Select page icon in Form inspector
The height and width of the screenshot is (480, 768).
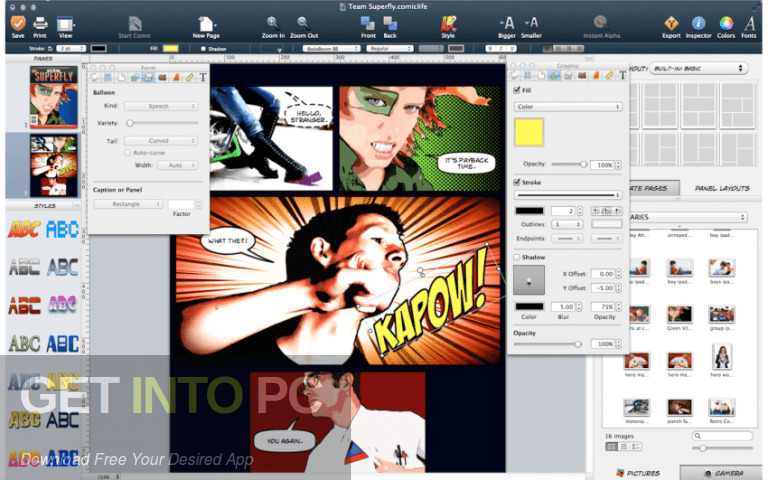point(121,77)
